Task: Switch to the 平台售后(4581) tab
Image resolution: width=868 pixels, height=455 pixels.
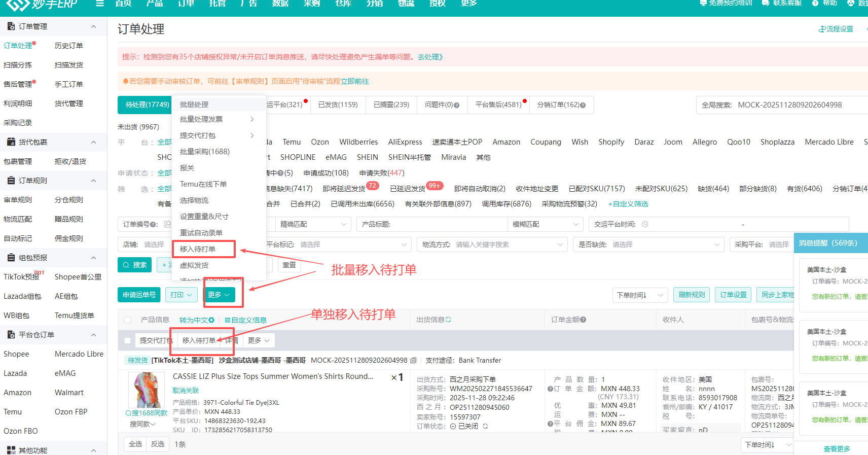Action: pos(499,104)
